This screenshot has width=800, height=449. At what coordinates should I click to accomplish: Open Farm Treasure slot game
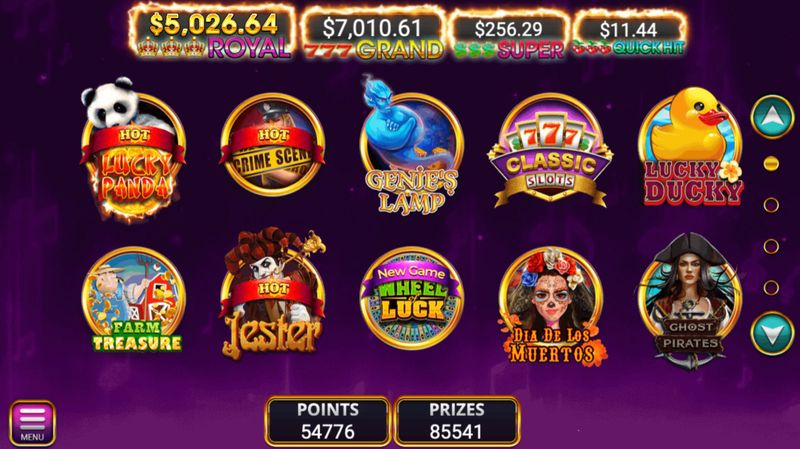tap(134, 300)
